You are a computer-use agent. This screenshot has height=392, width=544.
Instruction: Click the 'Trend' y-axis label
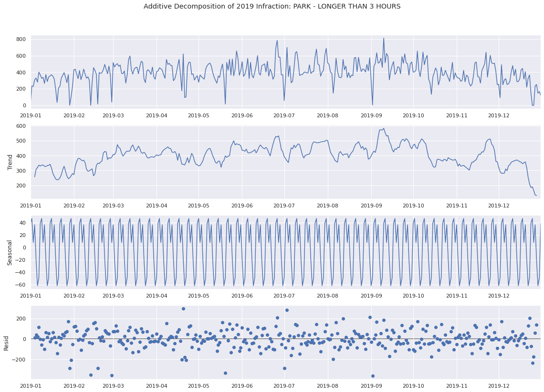coord(10,162)
